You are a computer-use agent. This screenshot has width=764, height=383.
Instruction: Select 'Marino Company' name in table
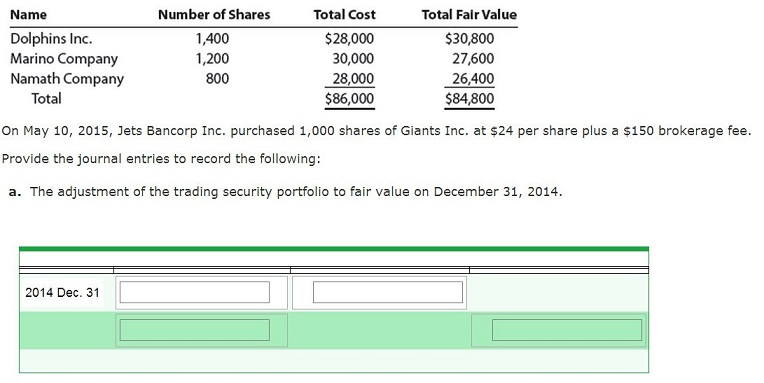coord(64,58)
